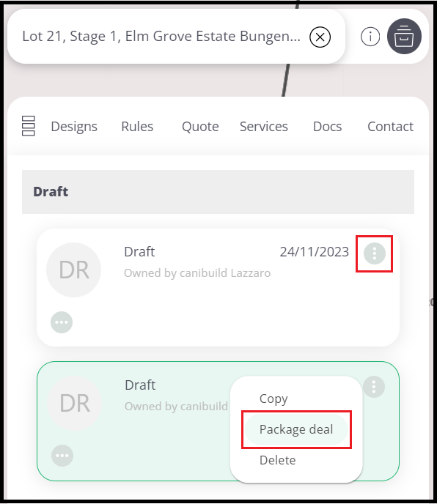Open the dark archive drawer icon
This screenshot has width=437, height=504.
[x=404, y=37]
